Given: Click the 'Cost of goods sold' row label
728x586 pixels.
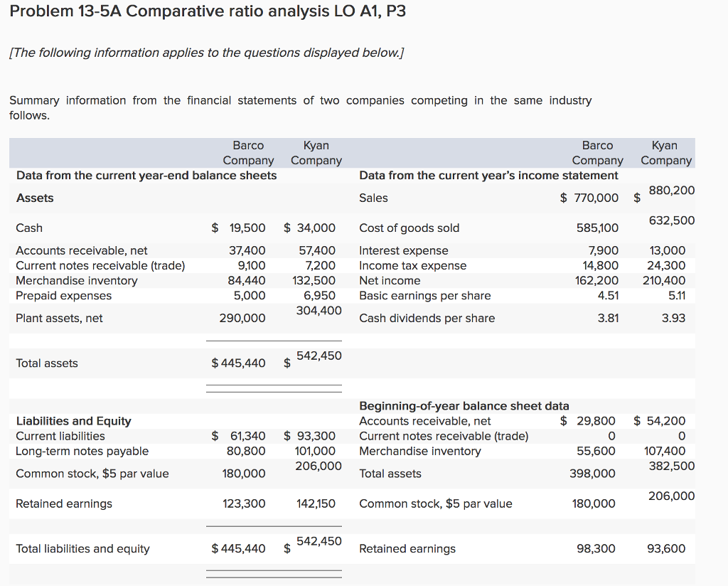Looking at the screenshot, I should tap(409, 228).
